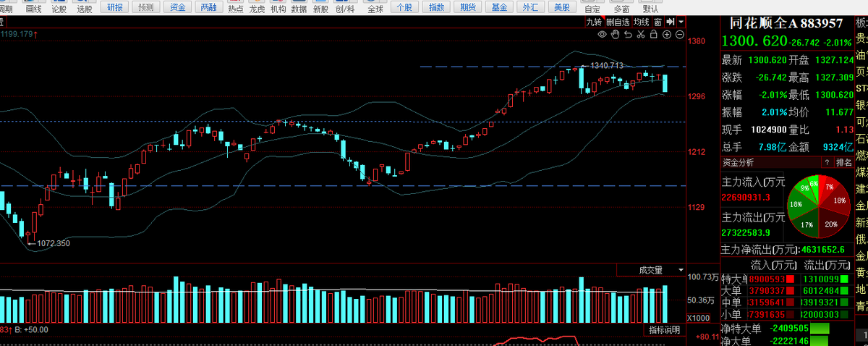868x346 pixels.
Task: Open the 热点 hot topics icon
Action: click(236, 9)
